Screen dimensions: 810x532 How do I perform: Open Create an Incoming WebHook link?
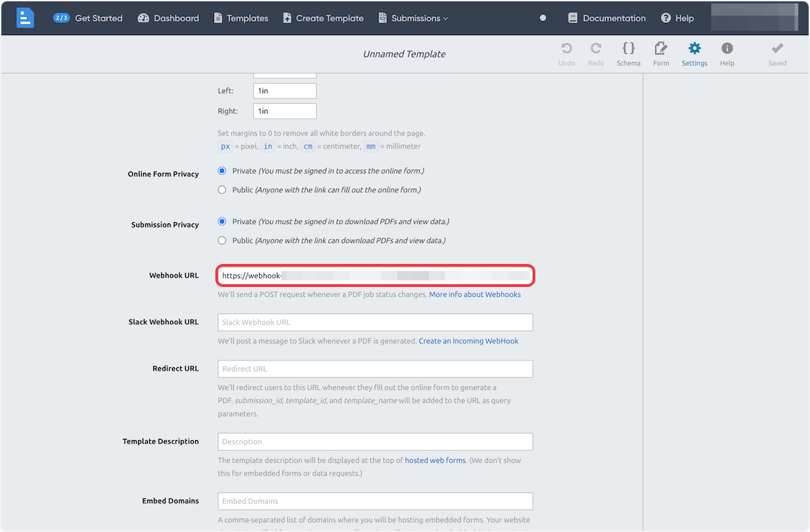[468, 341]
